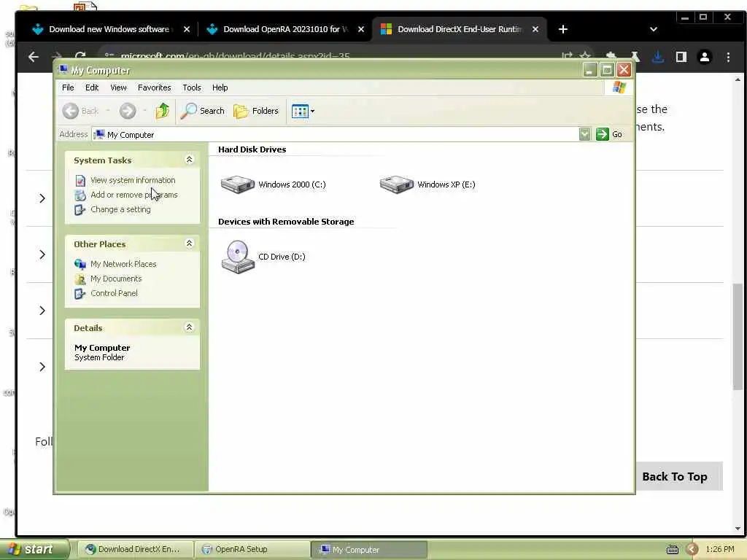The height and width of the screenshot is (560, 747).
Task: Open the Windows XP (E:) drive icon
Action: [396, 184]
